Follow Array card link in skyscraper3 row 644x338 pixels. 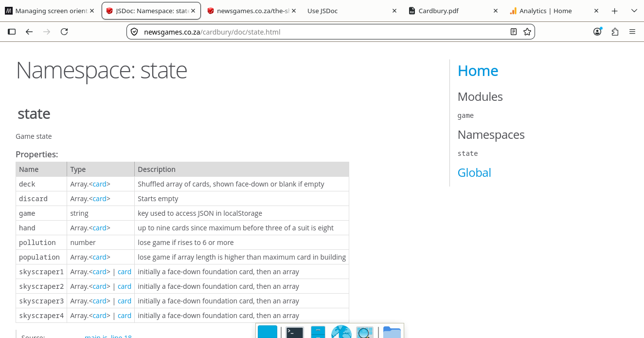(100, 301)
